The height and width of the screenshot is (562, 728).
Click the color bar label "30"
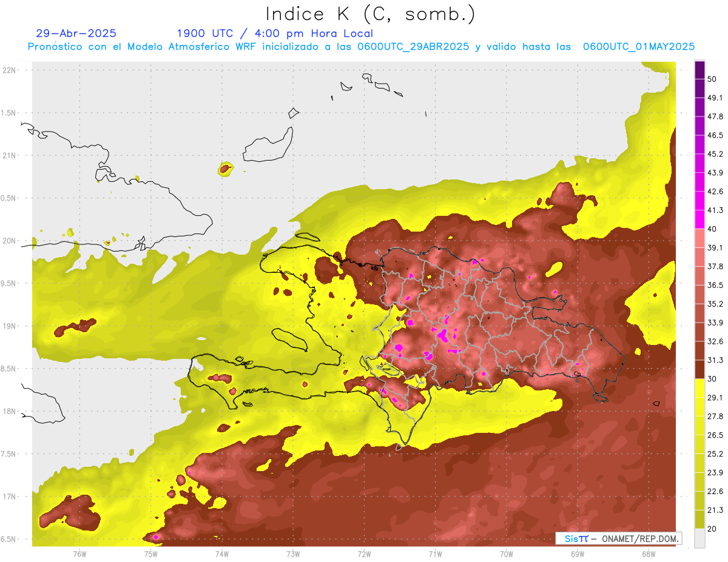(712, 379)
